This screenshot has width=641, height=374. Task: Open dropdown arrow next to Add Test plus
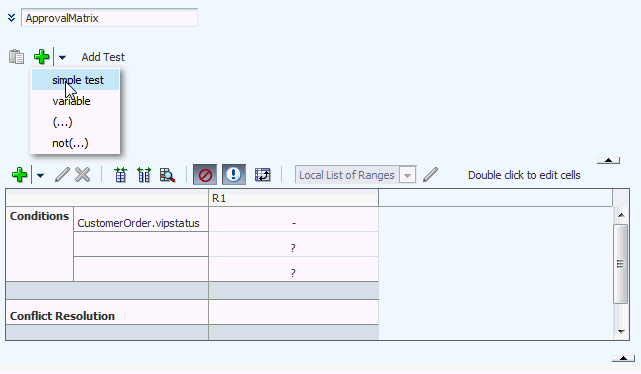(62, 57)
